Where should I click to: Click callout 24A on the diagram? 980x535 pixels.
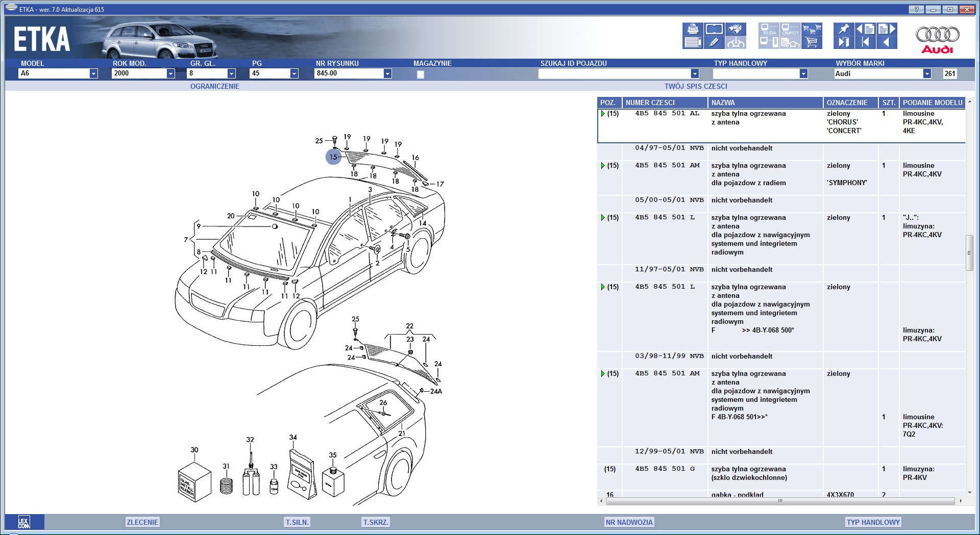coord(436,391)
